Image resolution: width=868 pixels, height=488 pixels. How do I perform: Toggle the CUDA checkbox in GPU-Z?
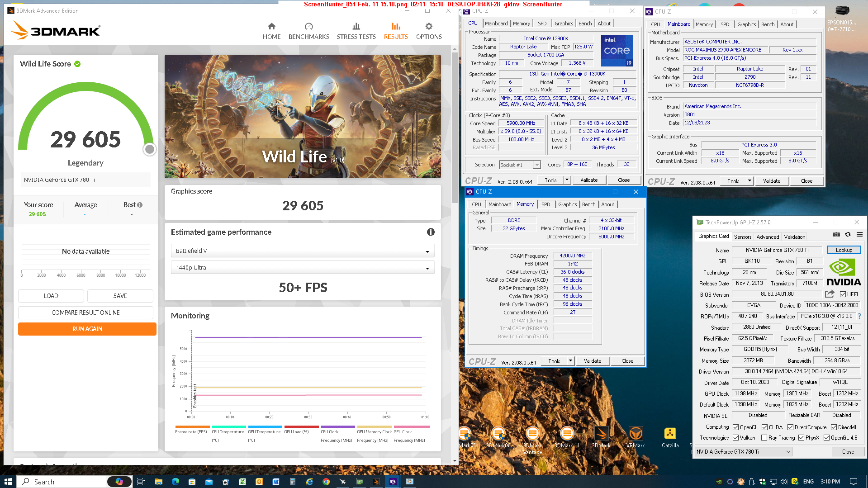pyautogui.click(x=765, y=427)
